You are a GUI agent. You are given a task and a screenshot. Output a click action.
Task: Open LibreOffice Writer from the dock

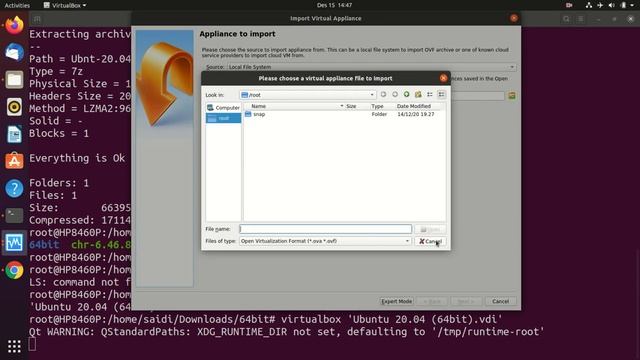pyautogui.click(x=14, y=134)
